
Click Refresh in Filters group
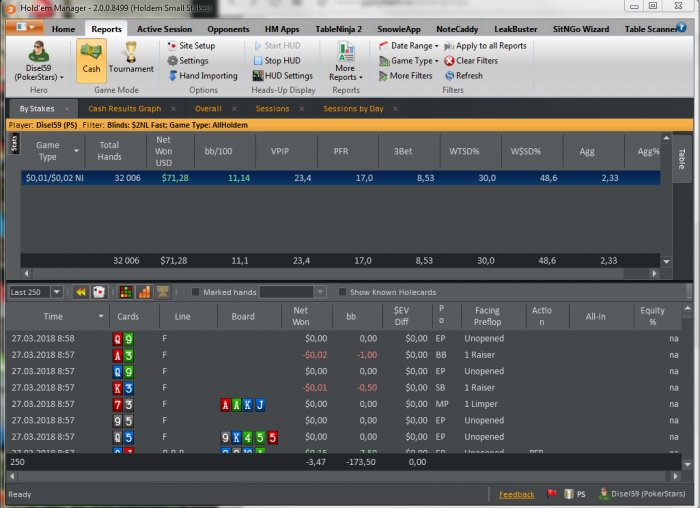tap(464, 76)
